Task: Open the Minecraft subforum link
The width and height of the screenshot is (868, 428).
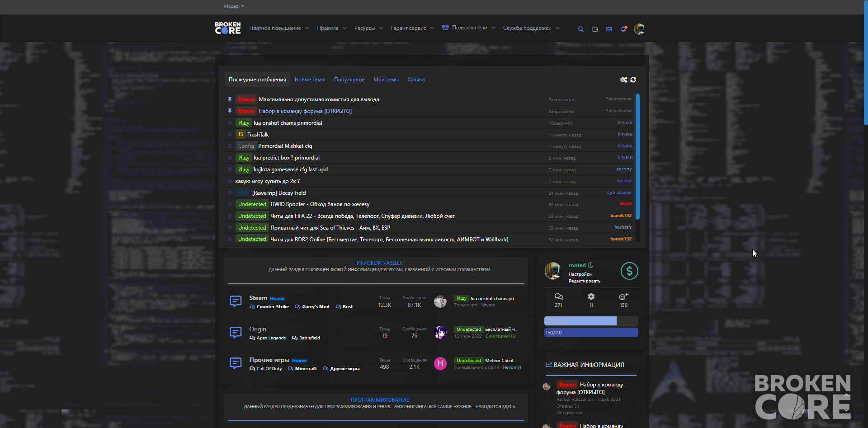Action: click(x=306, y=369)
